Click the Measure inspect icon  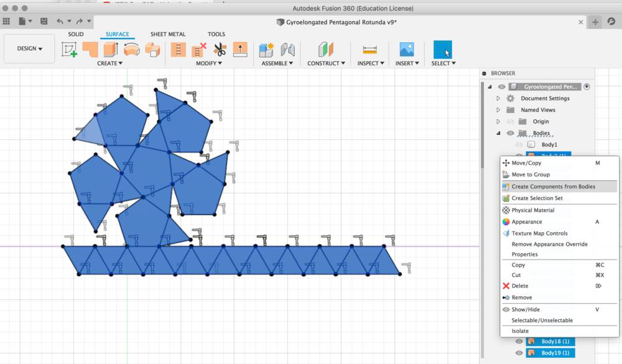point(370,50)
